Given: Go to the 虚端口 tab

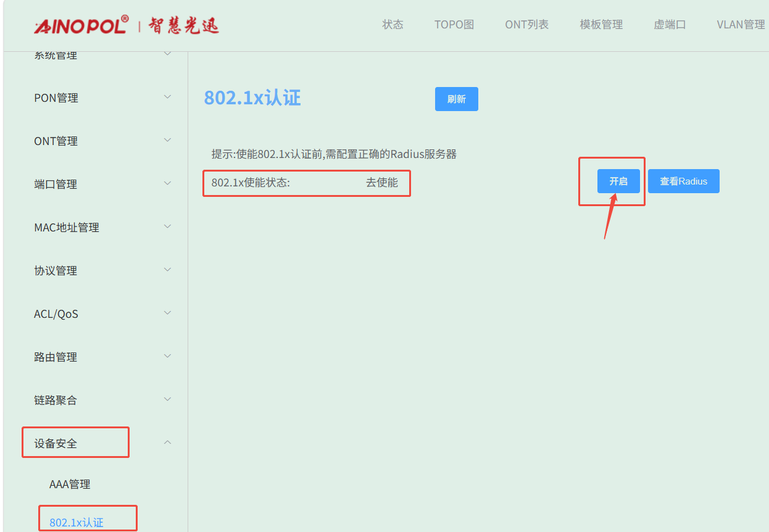Looking at the screenshot, I should pyautogui.click(x=670, y=25).
